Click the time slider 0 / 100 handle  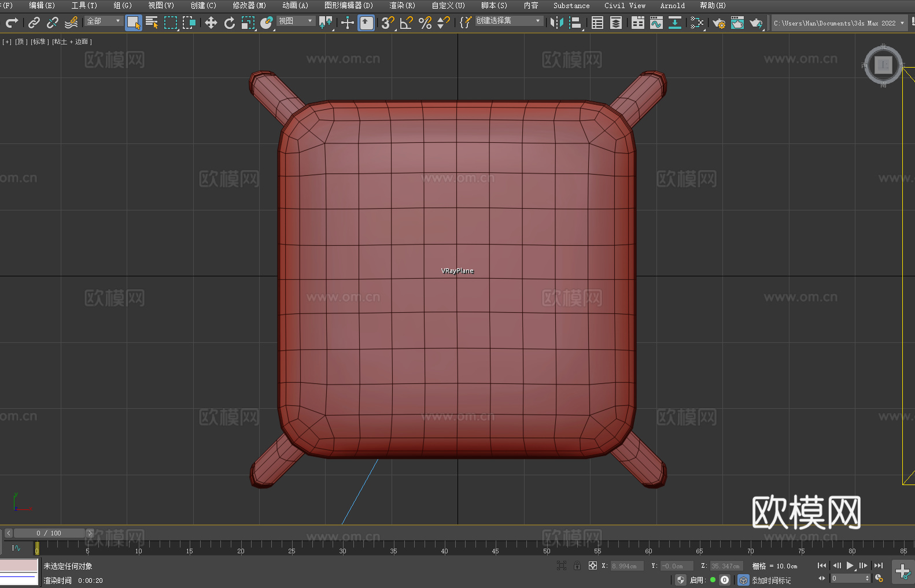pos(49,533)
